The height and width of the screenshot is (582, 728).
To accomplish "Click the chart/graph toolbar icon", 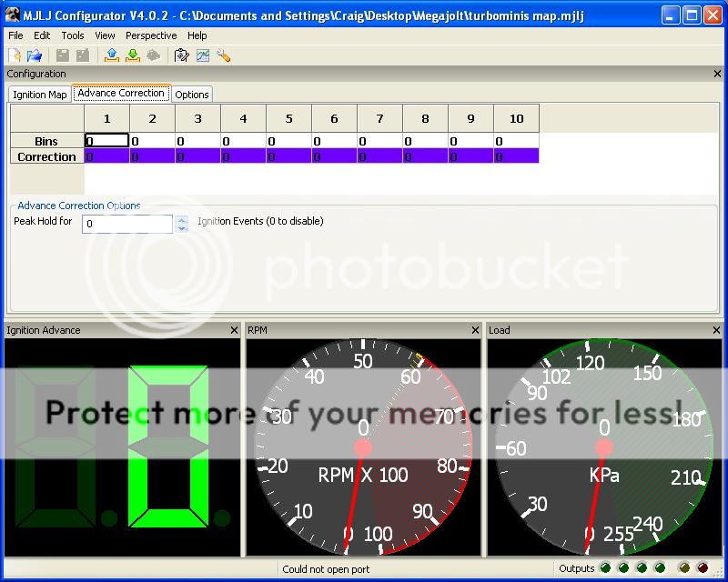I will point(202,55).
